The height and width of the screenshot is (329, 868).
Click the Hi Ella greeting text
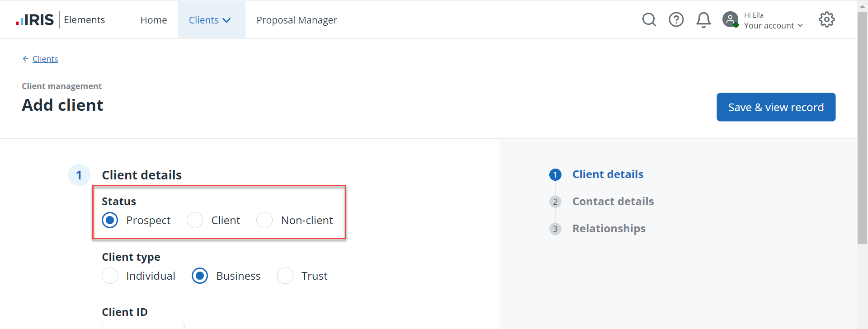point(754,15)
